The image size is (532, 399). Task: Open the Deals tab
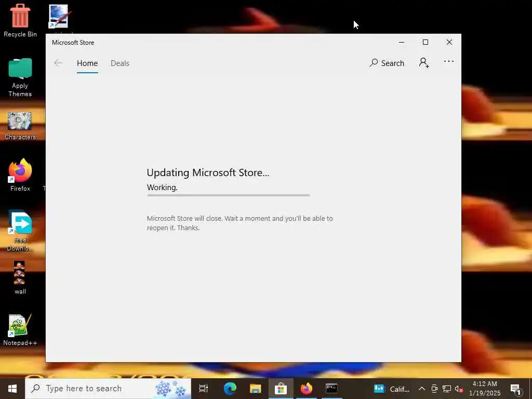pyautogui.click(x=120, y=63)
